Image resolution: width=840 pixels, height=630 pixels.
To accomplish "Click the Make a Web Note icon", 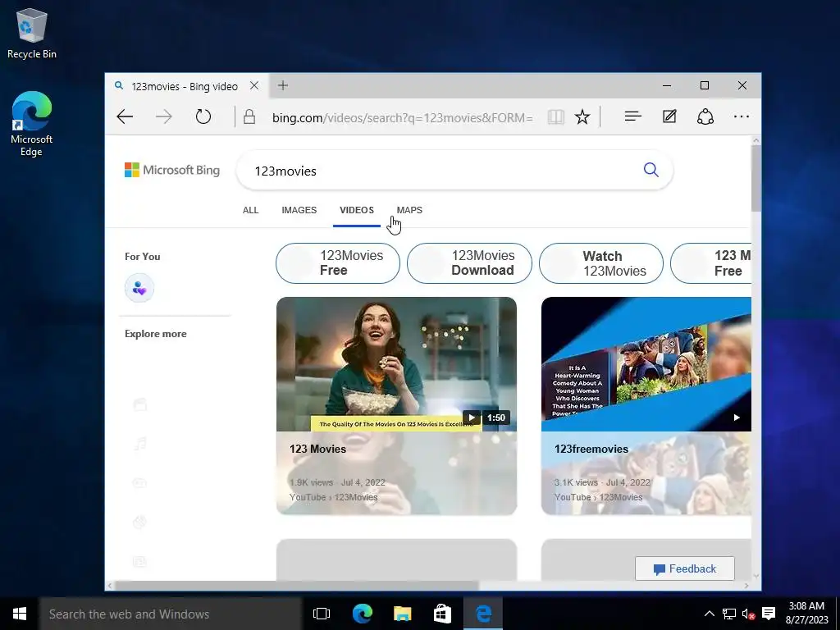I will coord(669,116).
